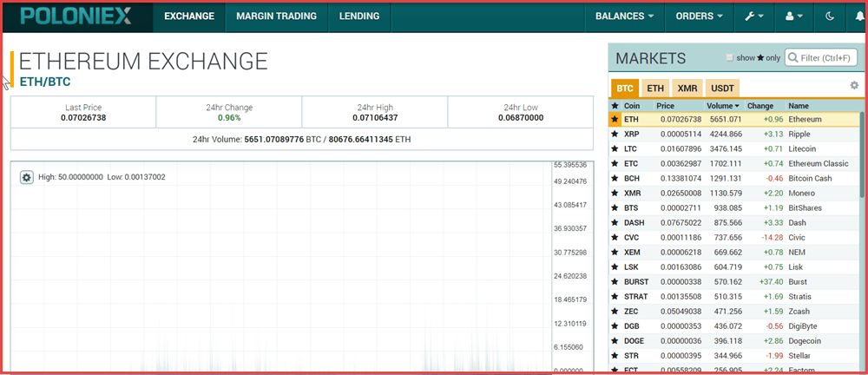Open the user account menu
868x375 pixels.
tap(794, 16)
